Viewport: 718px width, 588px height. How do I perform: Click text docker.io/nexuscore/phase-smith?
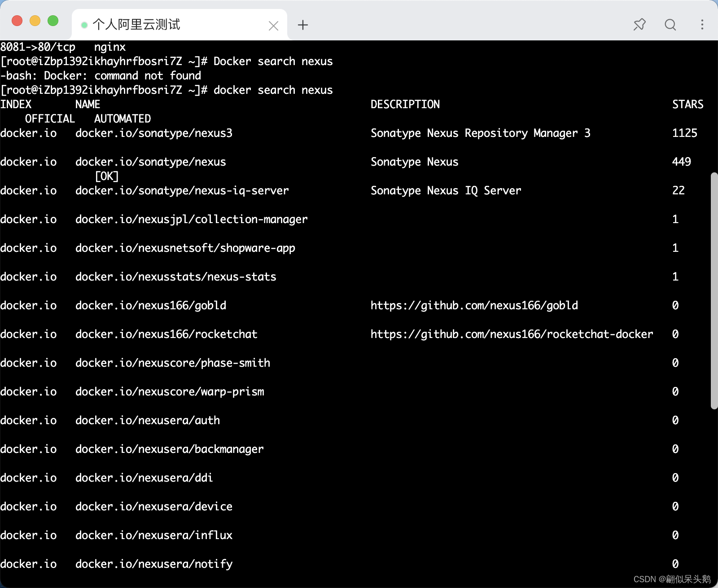173,363
